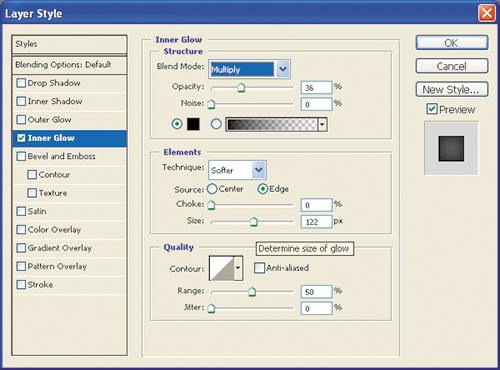This screenshot has width=500, height=370.
Task: Click the OK button
Action: click(452, 43)
